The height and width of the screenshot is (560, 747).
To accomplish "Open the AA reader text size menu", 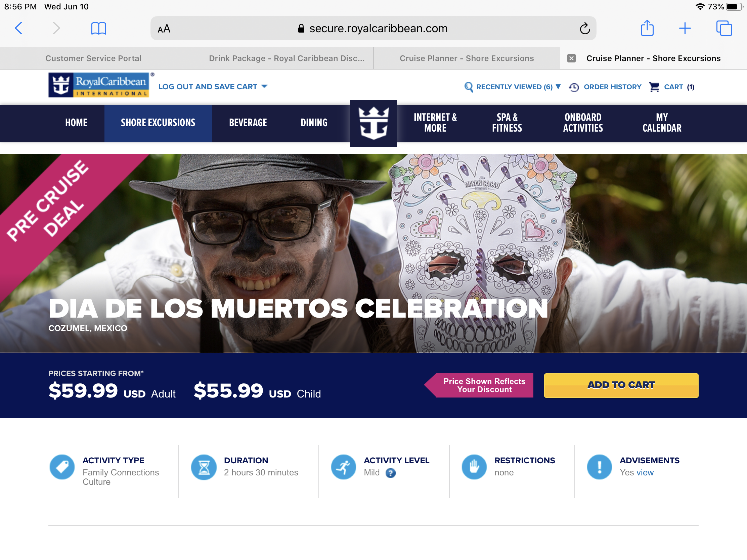I will tap(164, 29).
